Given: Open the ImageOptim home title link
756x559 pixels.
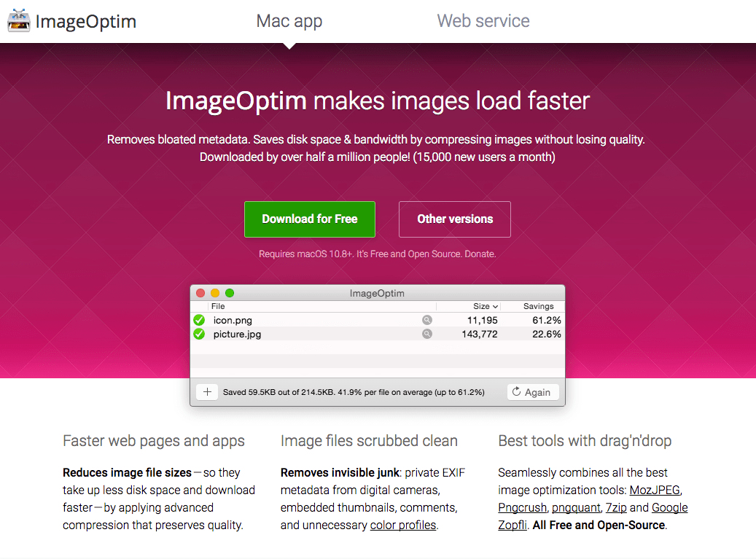Looking at the screenshot, I should pyautogui.click(x=86, y=21).
